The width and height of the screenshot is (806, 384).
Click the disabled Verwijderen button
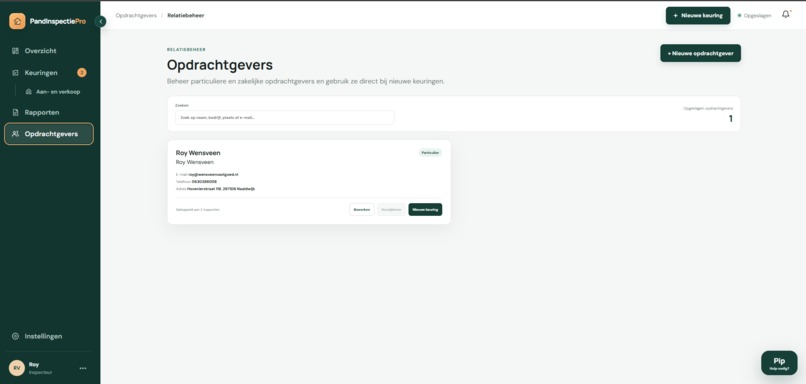(391, 210)
